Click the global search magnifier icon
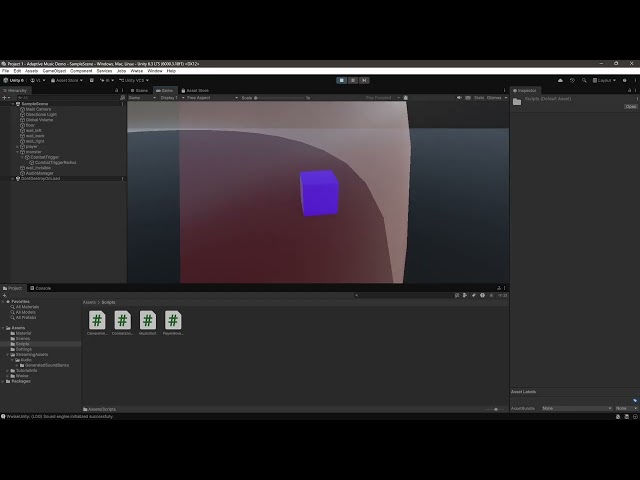 coord(584,80)
